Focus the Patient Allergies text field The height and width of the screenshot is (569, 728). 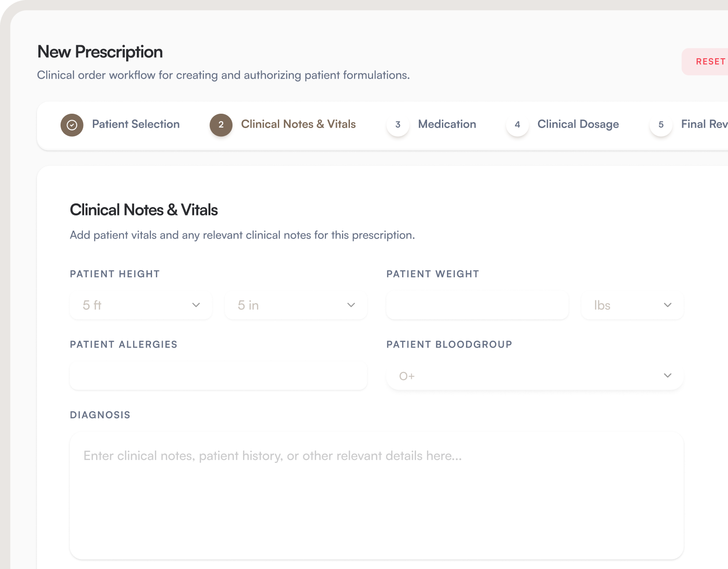219,376
